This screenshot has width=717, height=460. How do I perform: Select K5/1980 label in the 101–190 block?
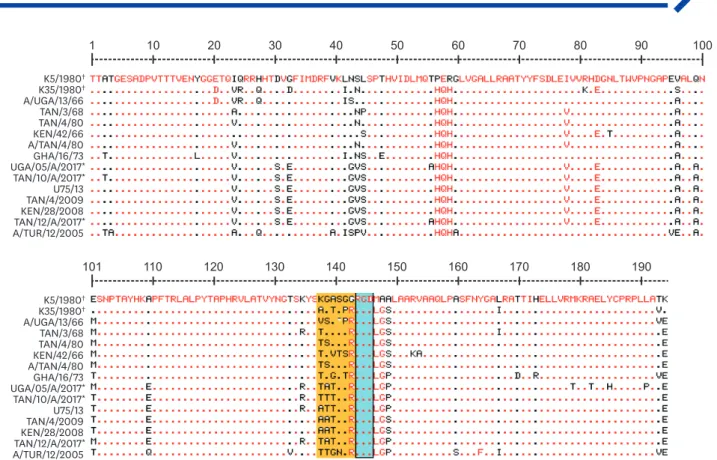point(64,300)
